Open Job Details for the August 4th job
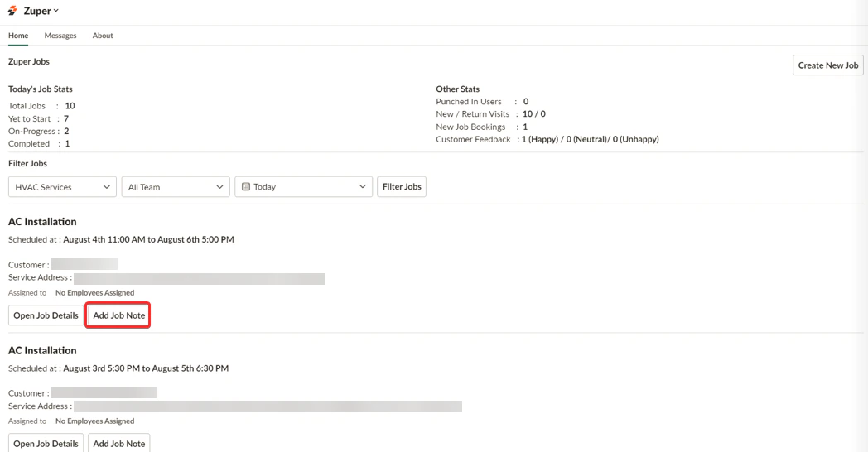 [x=46, y=315]
